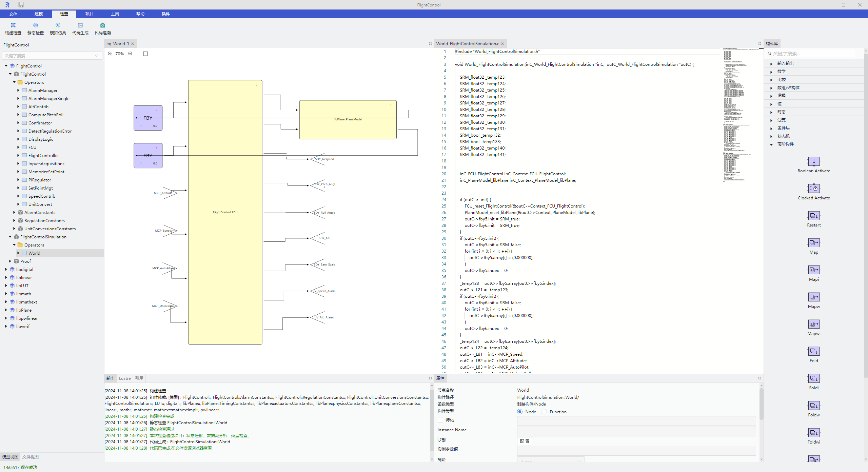This screenshot has width=868, height=472.
Task: Click the Instance Name input field
Action: point(636,431)
